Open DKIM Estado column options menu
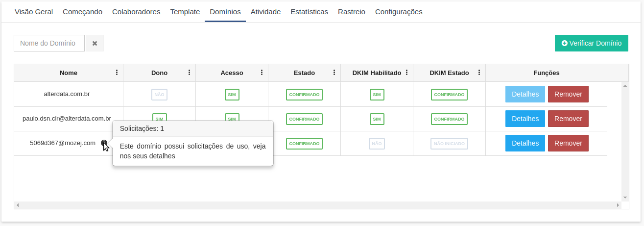 coord(479,73)
